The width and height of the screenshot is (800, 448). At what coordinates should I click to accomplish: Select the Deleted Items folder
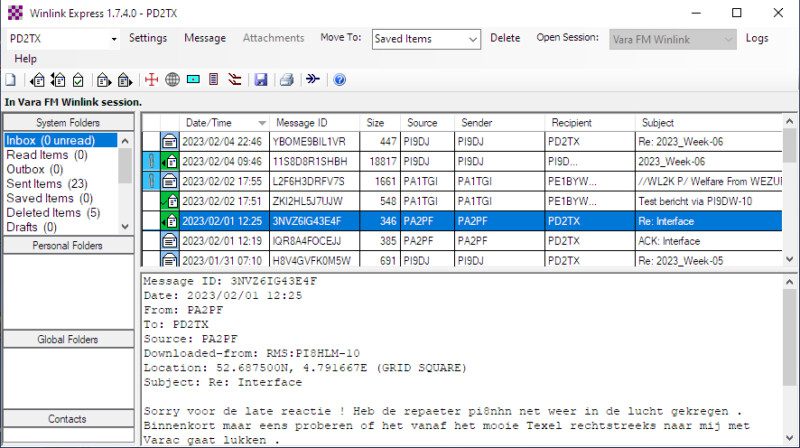pyautogui.click(x=52, y=213)
